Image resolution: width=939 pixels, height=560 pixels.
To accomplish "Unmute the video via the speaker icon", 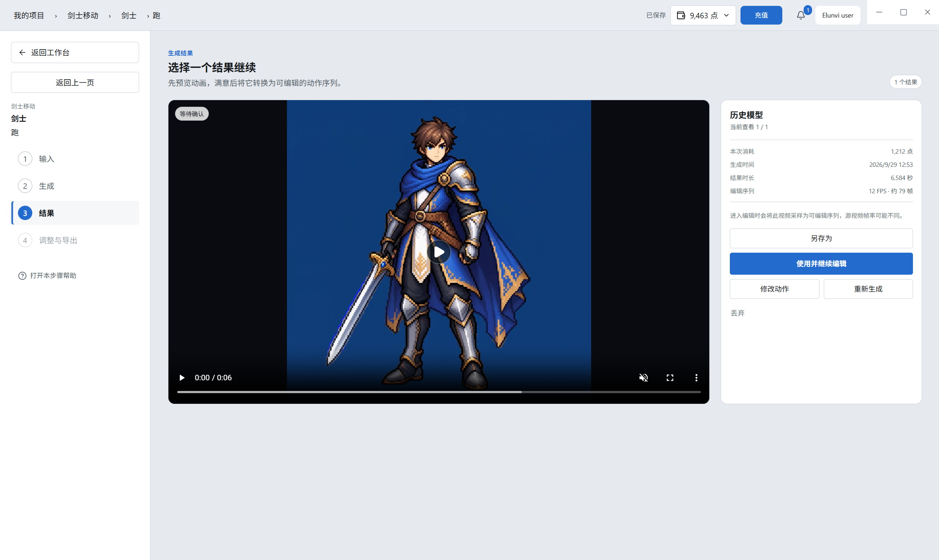I will click(643, 378).
